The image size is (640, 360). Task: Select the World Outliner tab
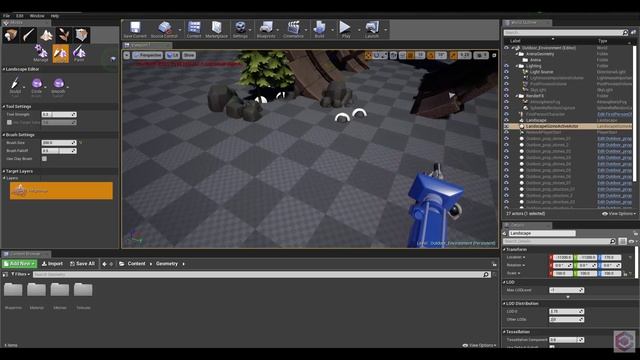[527, 22]
